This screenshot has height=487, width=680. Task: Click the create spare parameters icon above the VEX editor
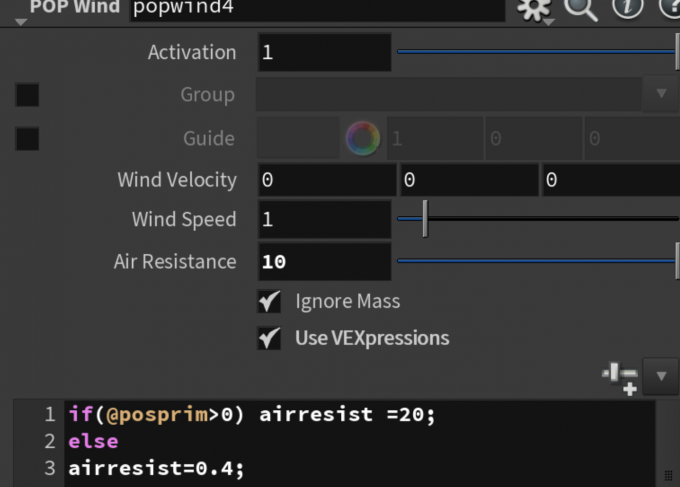(x=620, y=378)
